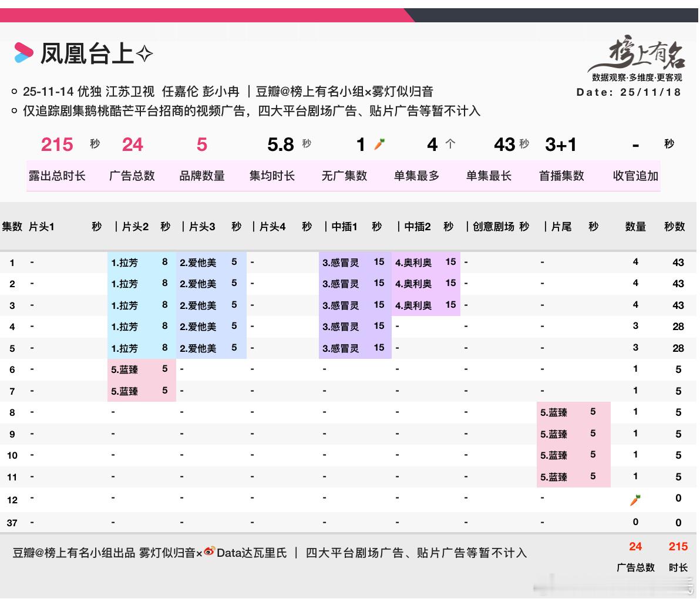
Task: Click the 收官追加 label
Action: (635, 176)
